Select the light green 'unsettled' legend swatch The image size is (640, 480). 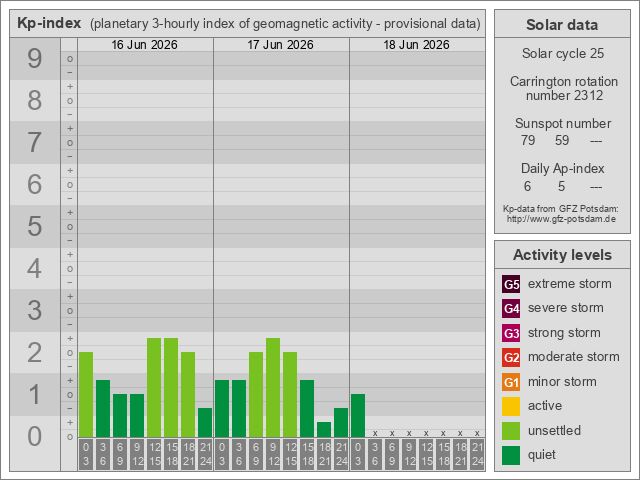[511, 431]
